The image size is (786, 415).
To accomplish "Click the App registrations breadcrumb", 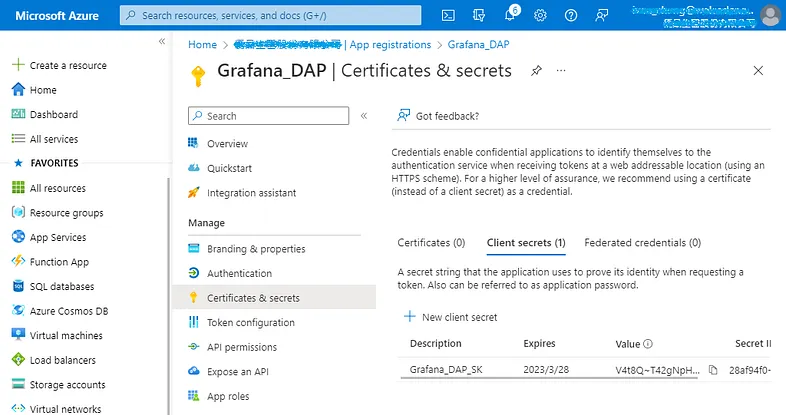I will tap(390, 45).
